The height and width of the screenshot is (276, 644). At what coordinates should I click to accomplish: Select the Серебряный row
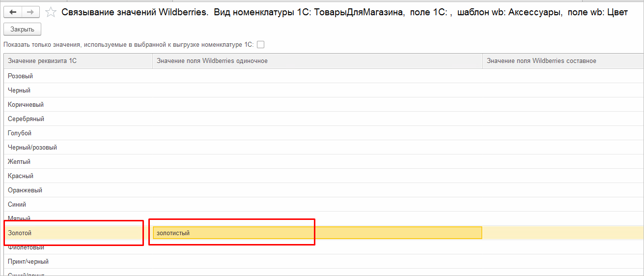click(x=324, y=119)
